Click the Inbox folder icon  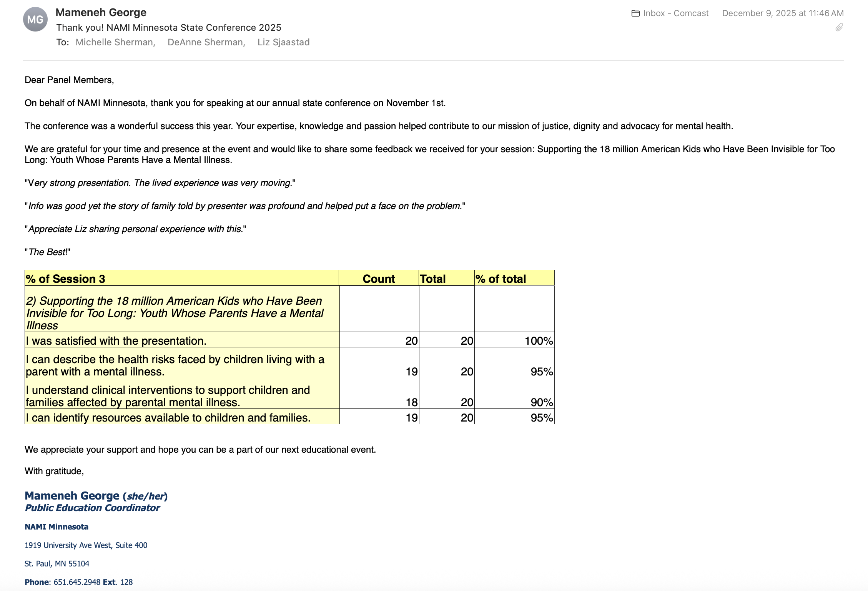coord(635,13)
